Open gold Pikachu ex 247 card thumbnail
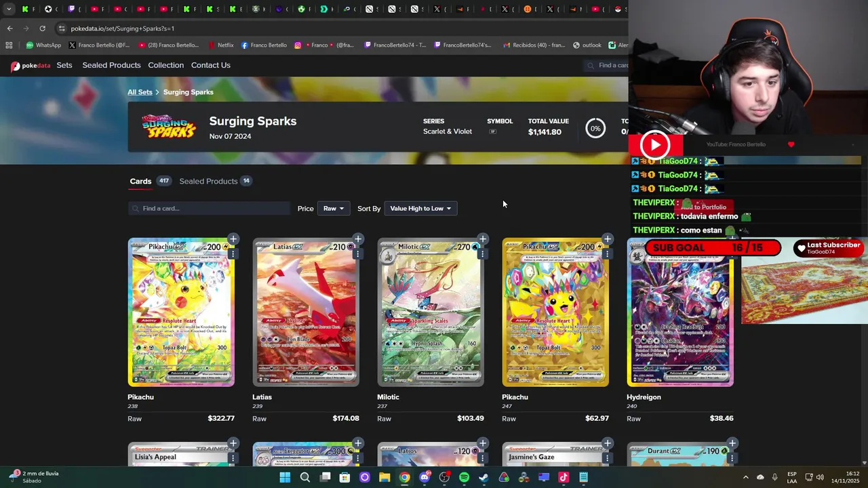Screen dimensions: 868x488 [555, 312]
